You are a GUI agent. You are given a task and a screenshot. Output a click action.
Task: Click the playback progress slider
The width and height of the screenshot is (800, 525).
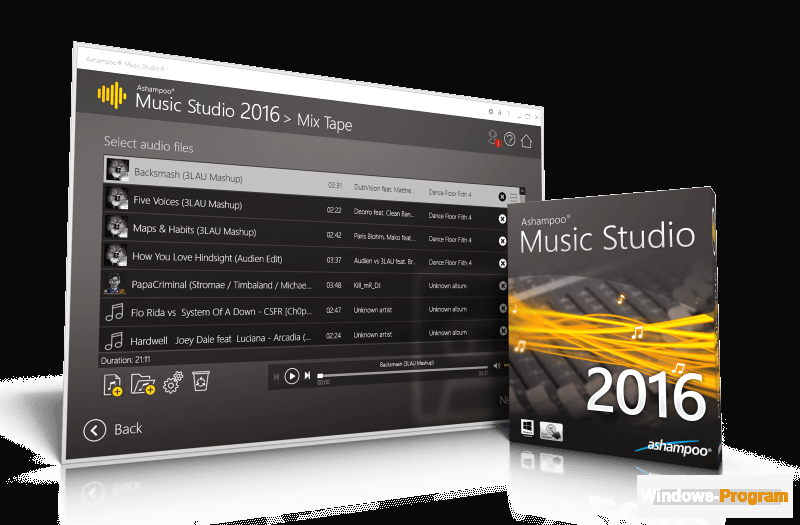[x=403, y=370]
